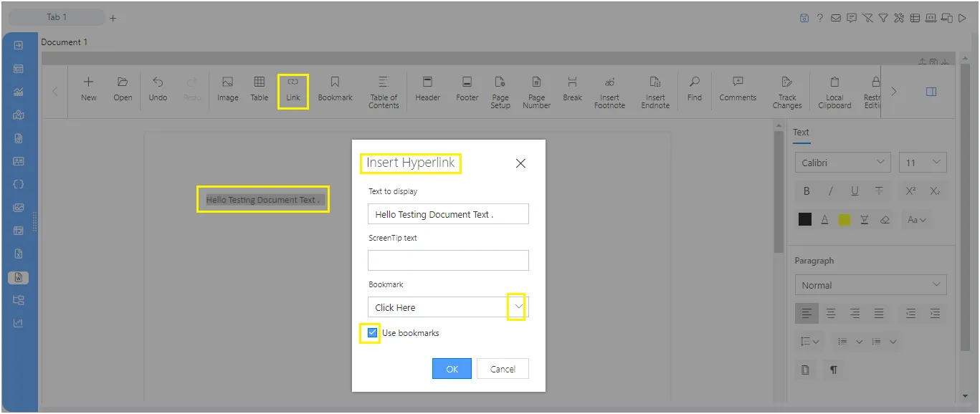Expand the Bookmark dropdown arrow
This screenshot has width=980, height=414.
[x=519, y=307]
